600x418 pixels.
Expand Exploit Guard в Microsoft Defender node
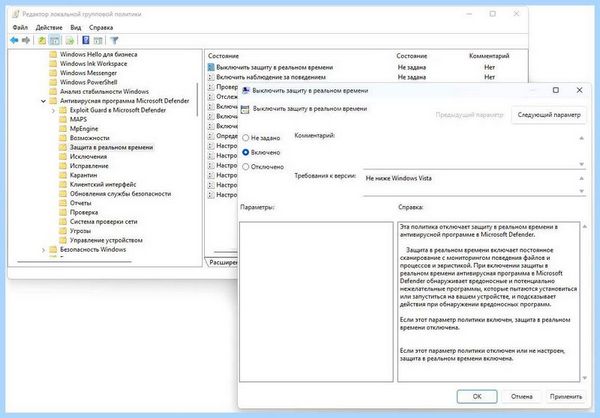[x=53, y=110]
